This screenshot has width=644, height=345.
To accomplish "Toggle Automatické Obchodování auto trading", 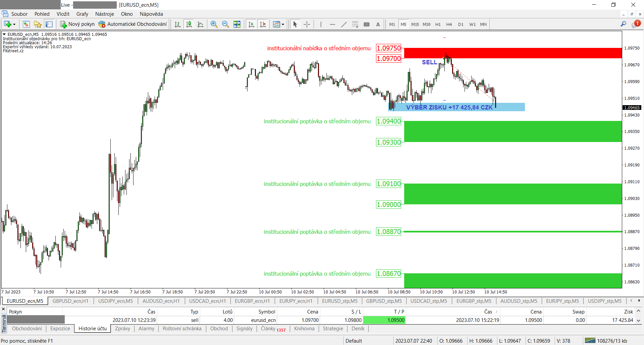I will (133, 24).
